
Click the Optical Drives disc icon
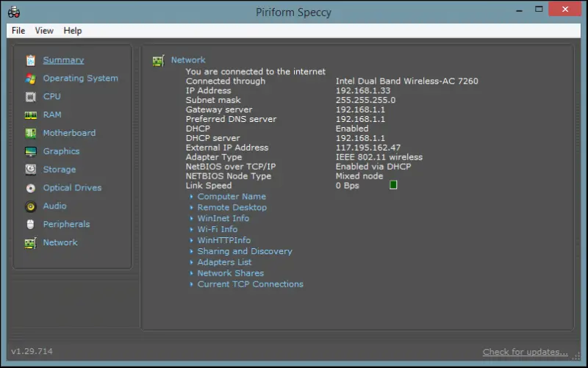pos(31,188)
